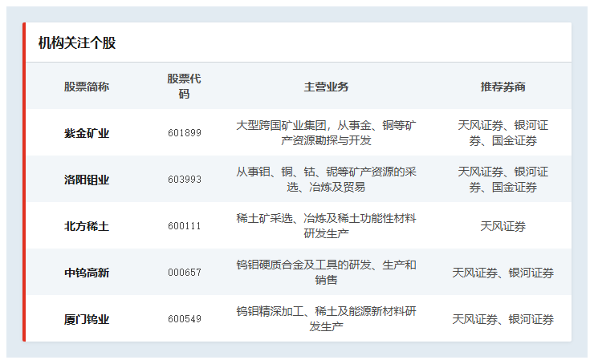Open the 中钨高新 stock name
This screenshot has width=594, height=364.
coord(87,273)
